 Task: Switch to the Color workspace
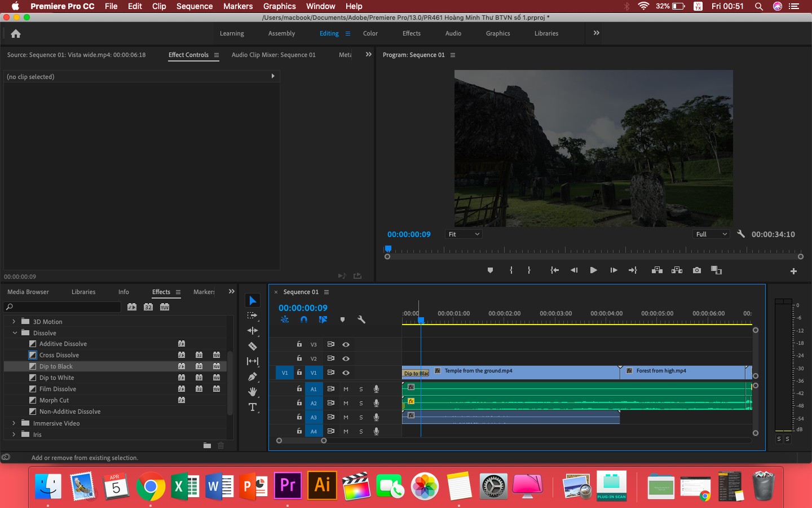pos(370,33)
